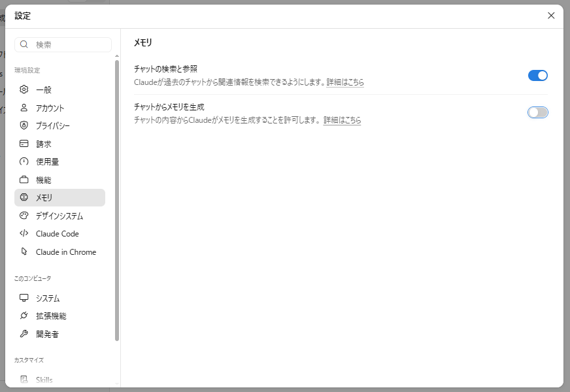Click the 環境設定 section header
The image size is (570, 392).
click(x=27, y=70)
